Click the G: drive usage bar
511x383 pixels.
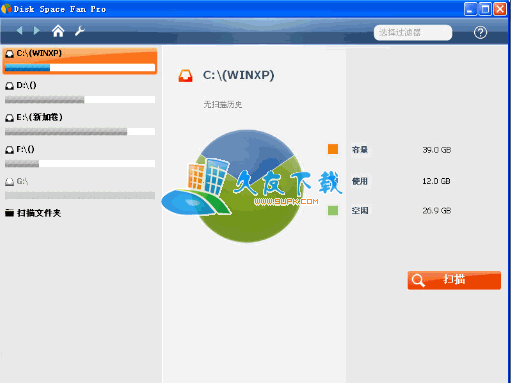tap(80, 195)
